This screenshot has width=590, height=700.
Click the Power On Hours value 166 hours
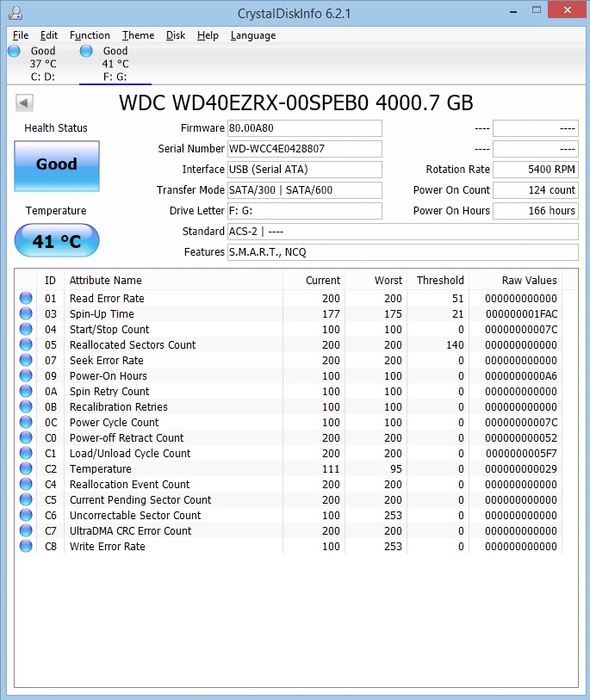(536, 211)
